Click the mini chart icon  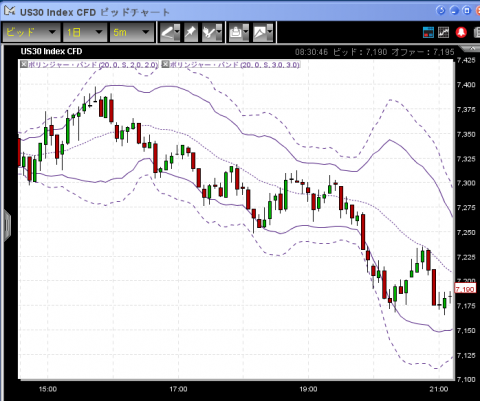point(444,32)
